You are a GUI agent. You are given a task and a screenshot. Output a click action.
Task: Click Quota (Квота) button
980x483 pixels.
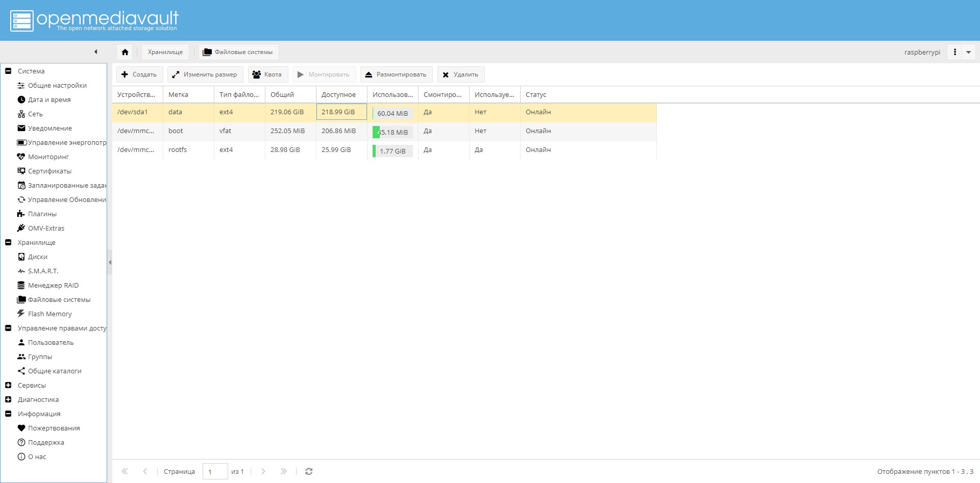(x=267, y=74)
